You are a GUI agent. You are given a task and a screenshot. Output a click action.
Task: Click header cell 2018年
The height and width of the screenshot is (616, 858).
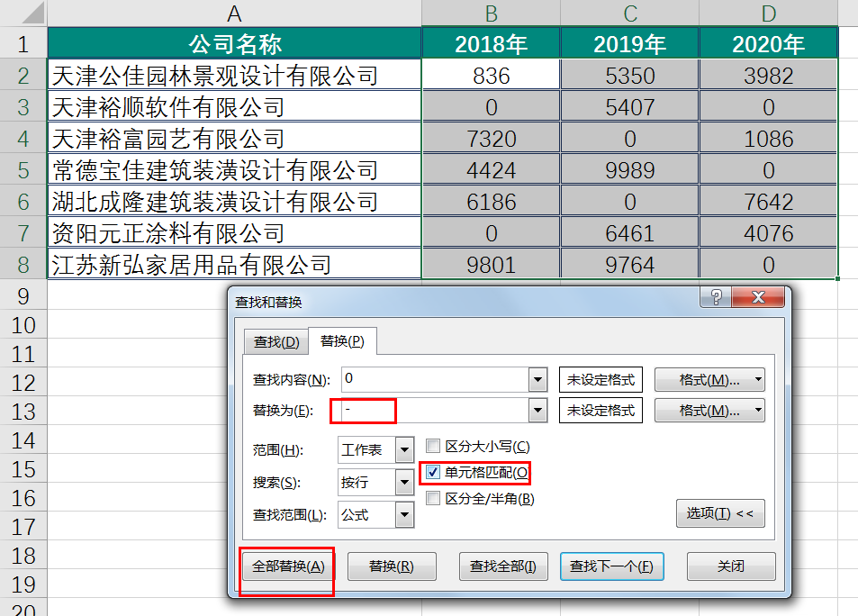(491, 44)
